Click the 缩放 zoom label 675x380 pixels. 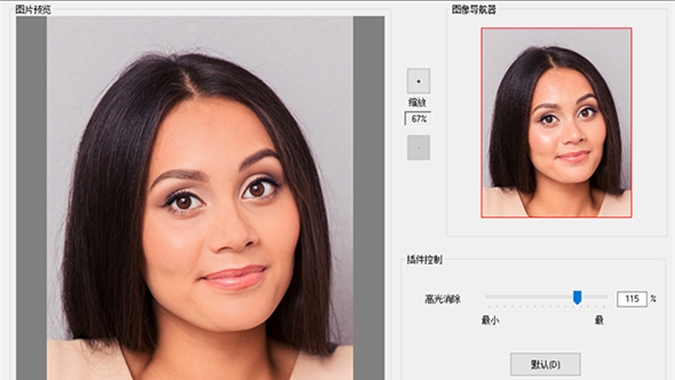(417, 102)
